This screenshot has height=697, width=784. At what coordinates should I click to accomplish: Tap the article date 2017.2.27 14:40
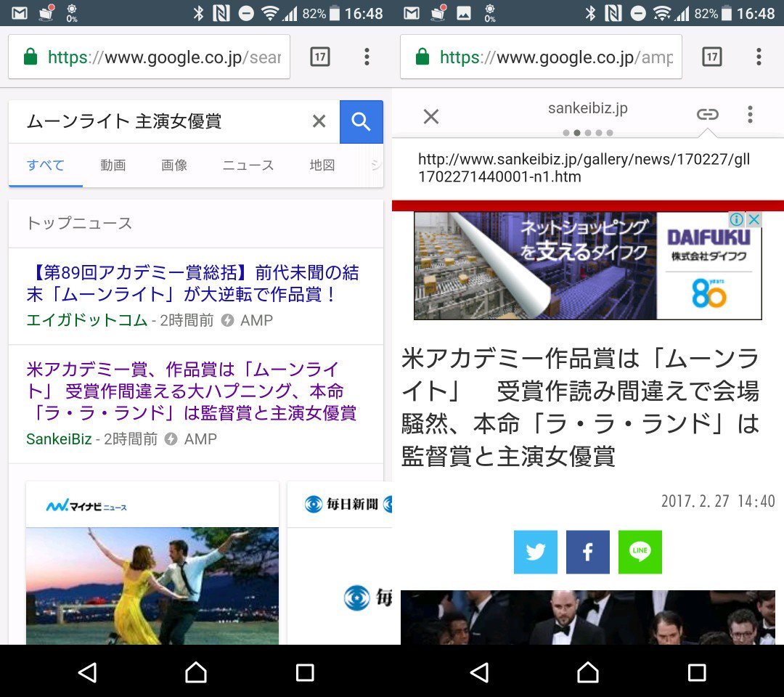718,501
